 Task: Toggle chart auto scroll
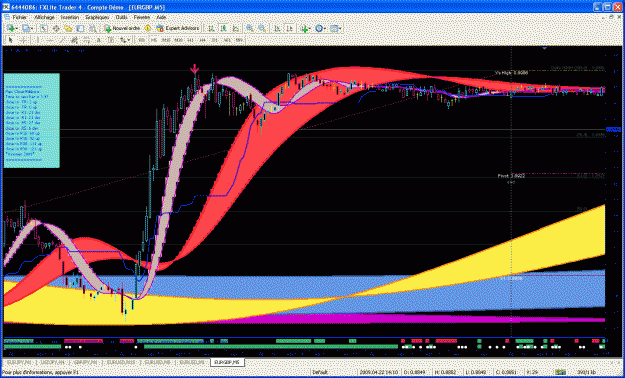277,28
